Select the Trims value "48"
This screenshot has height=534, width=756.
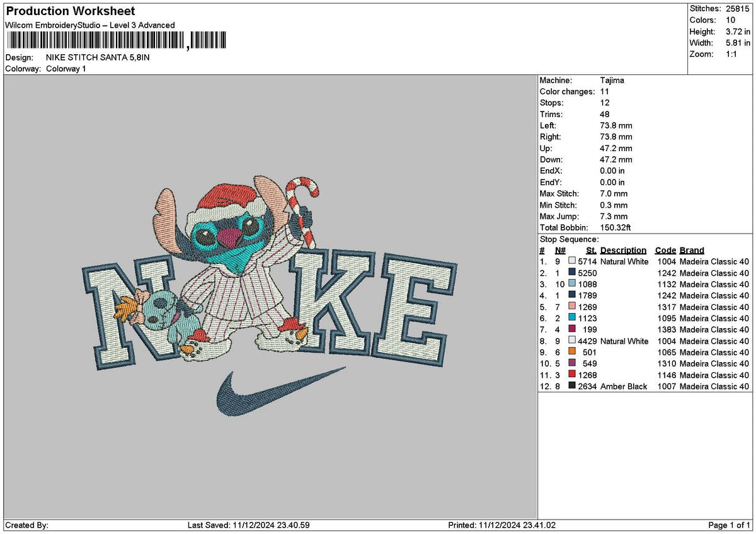click(x=605, y=115)
